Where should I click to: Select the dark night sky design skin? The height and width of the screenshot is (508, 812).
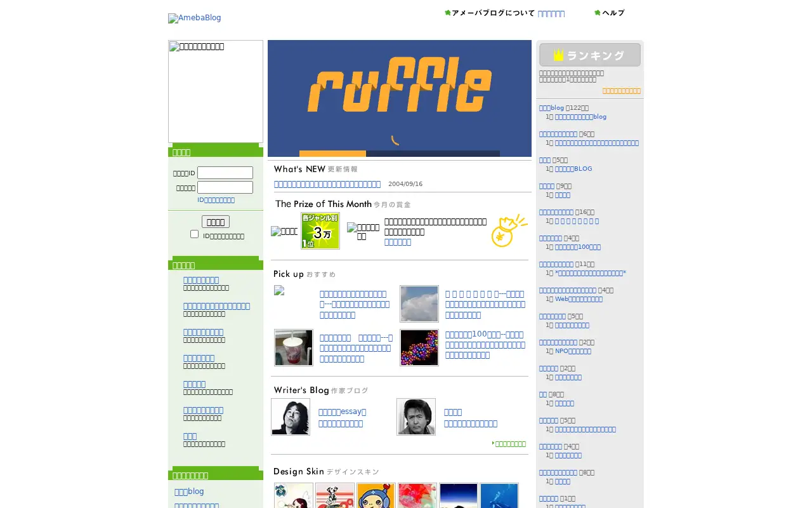click(x=459, y=496)
